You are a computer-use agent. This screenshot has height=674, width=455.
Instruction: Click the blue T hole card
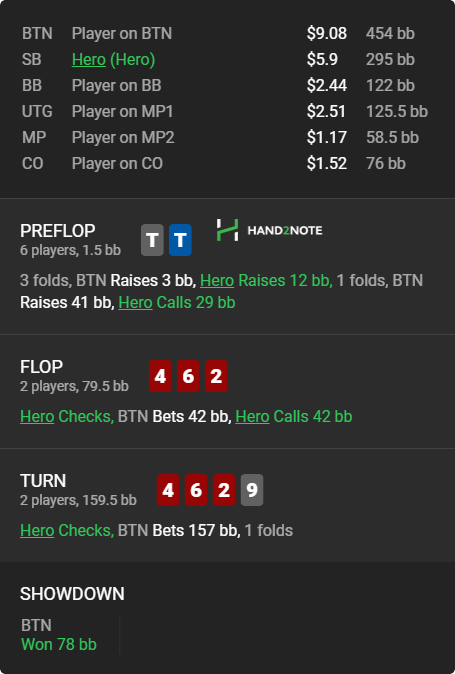click(x=180, y=240)
